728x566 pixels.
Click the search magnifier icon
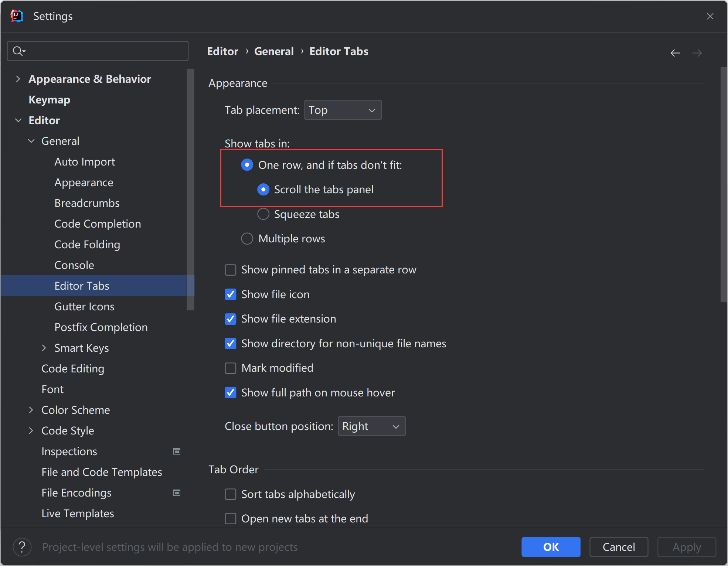(x=18, y=51)
